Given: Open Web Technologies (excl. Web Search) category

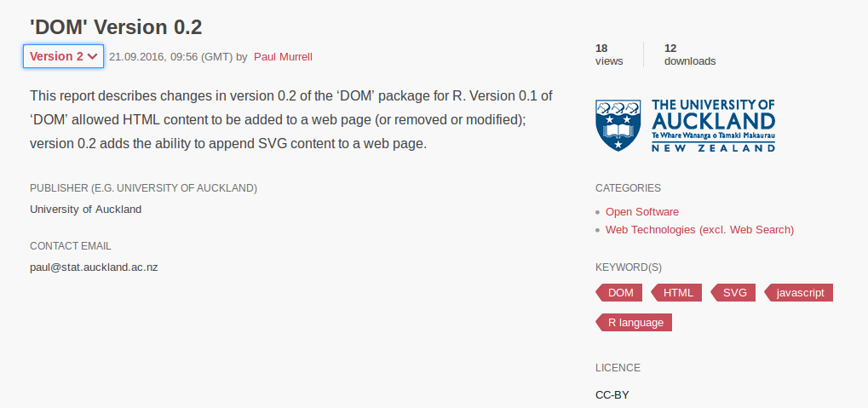Looking at the screenshot, I should tap(699, 229).
